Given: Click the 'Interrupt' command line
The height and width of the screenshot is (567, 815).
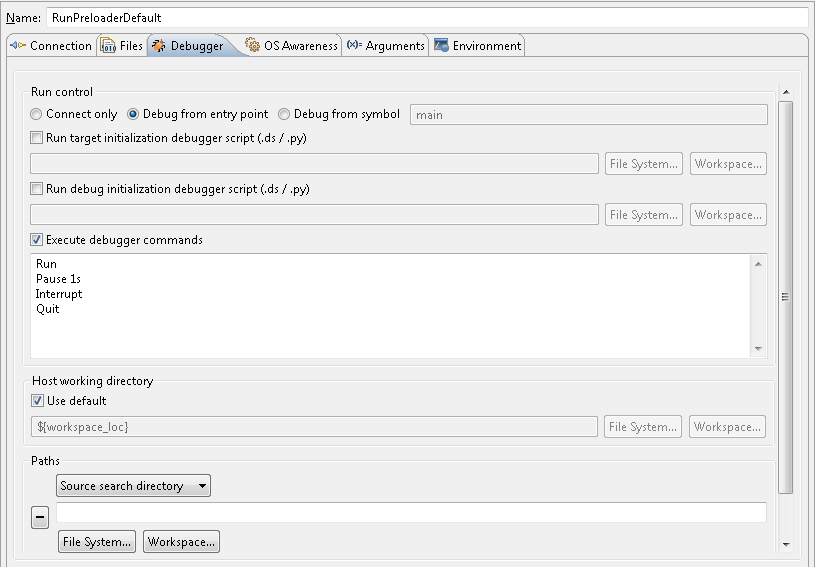Looking at the screenshot, I should coord(59,294).
